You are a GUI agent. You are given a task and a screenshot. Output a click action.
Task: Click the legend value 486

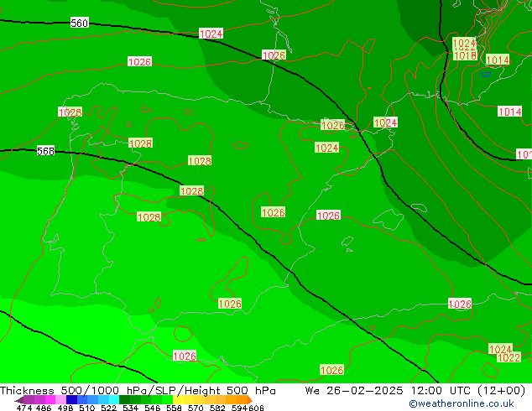click(44, 408)
